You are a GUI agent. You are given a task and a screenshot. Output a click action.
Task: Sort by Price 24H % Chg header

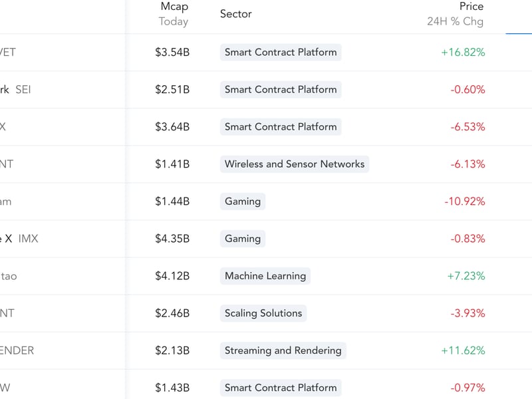click(455, 14)
